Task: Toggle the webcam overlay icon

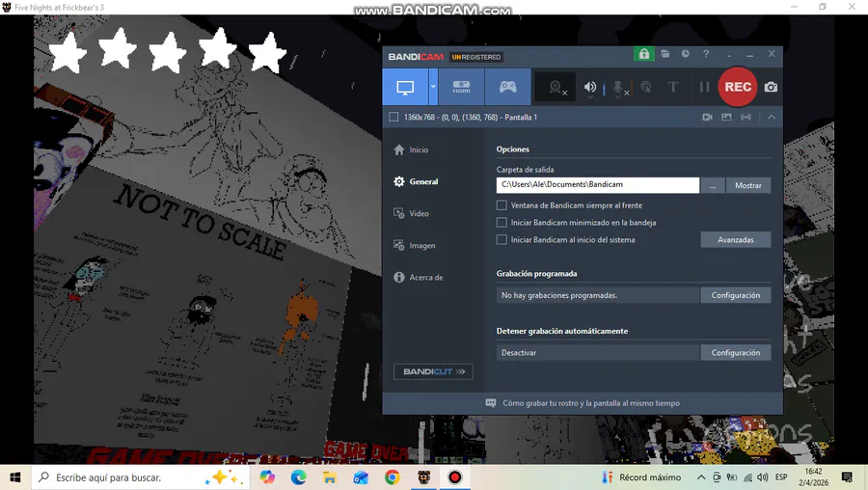Action: coord(556,88)
